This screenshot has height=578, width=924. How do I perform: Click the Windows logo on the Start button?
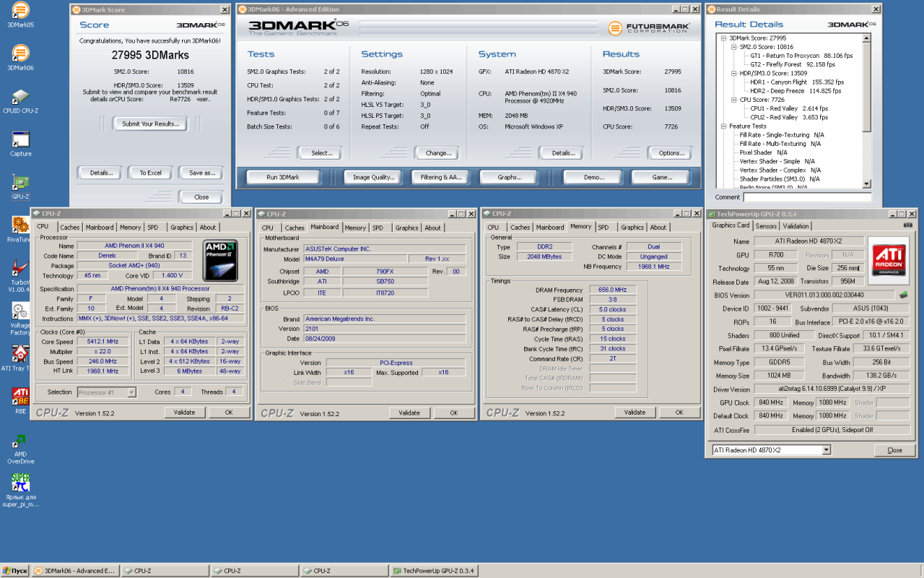(x=6, y=571)
